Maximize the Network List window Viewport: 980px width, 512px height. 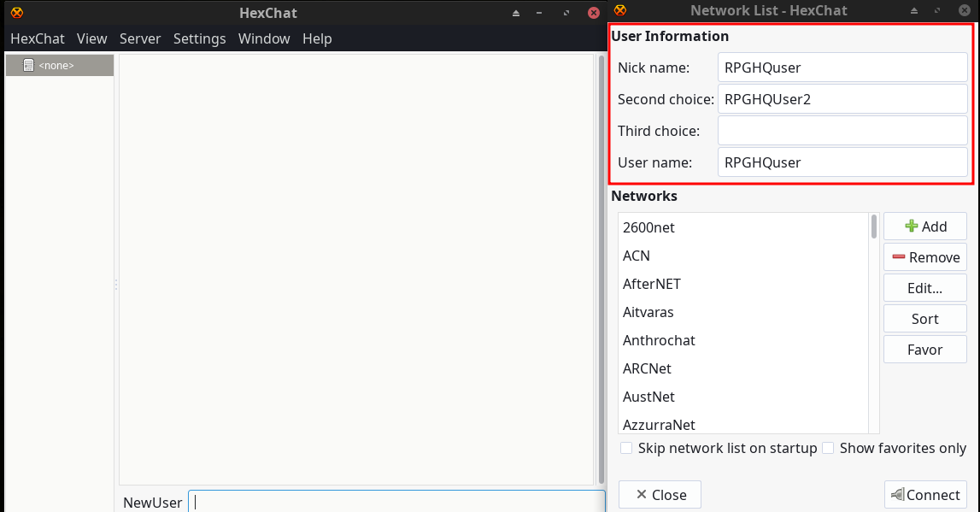click(x=937, y=10)
